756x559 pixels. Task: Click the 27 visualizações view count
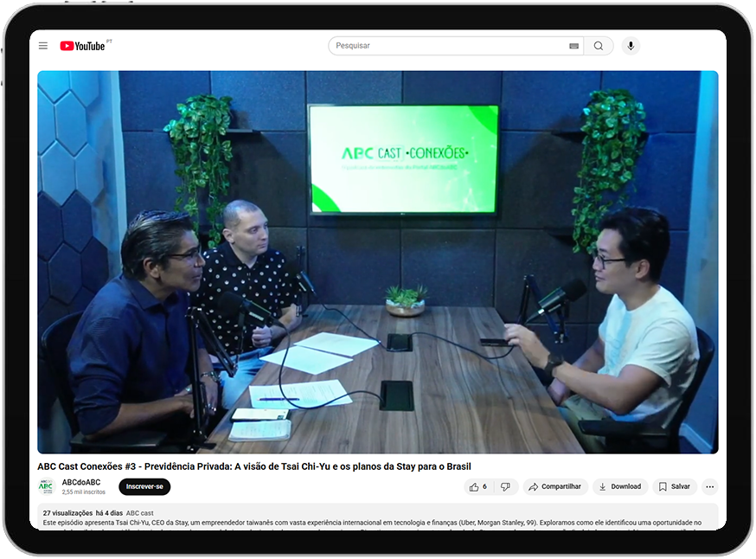point(67,513)
